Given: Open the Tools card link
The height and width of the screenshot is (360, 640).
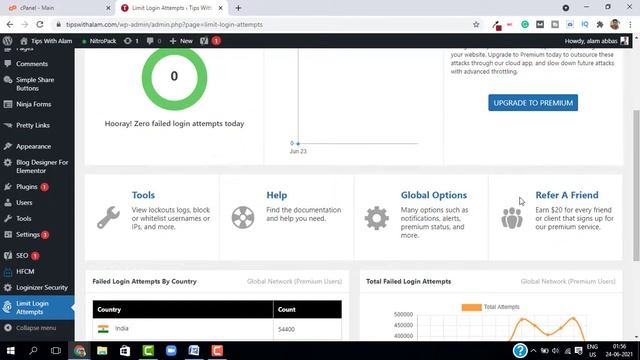Looking at the screenshot, I should [143, 195].
